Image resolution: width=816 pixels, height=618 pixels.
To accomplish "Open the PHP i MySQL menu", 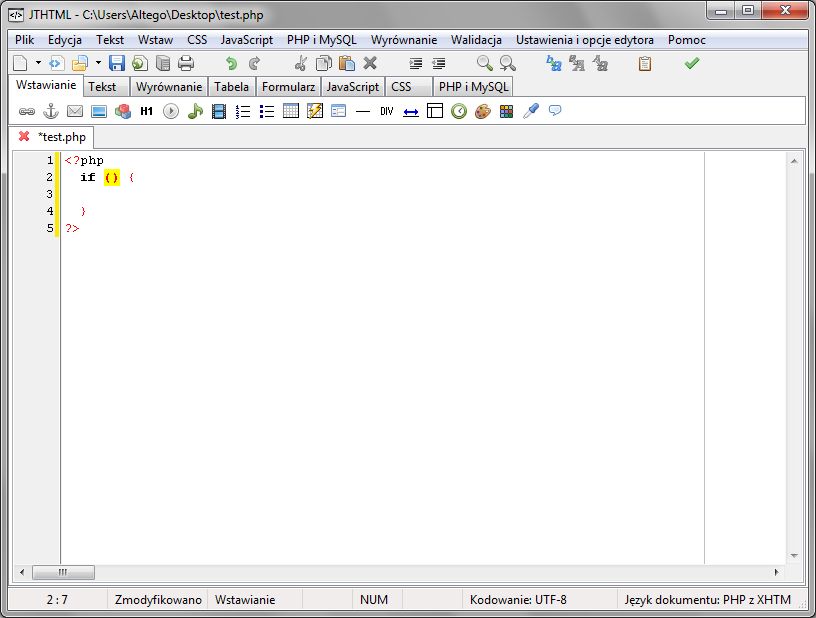I will click(x=322, y=40).
